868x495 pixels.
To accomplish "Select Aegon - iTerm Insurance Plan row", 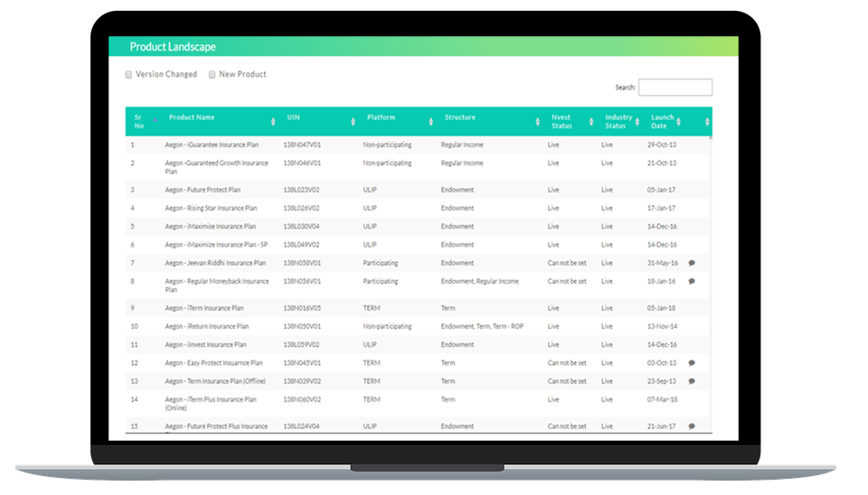I will [204, 308].
